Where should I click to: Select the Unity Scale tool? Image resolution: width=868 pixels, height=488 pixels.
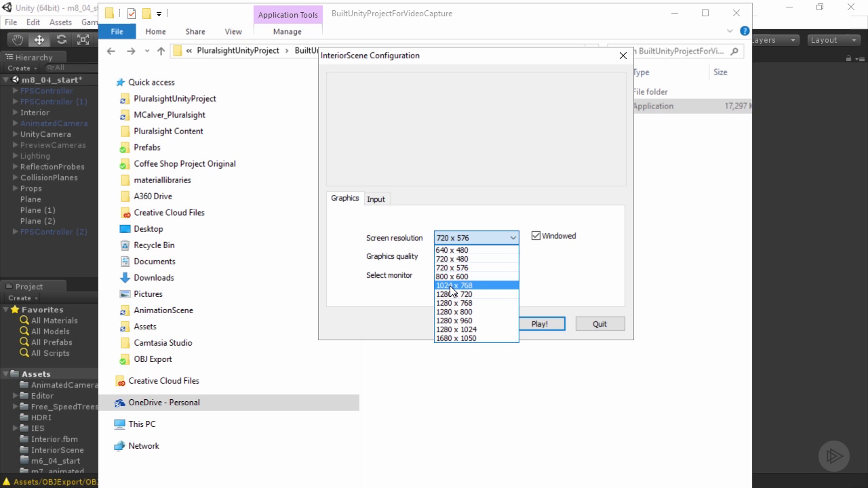point(83,40)
